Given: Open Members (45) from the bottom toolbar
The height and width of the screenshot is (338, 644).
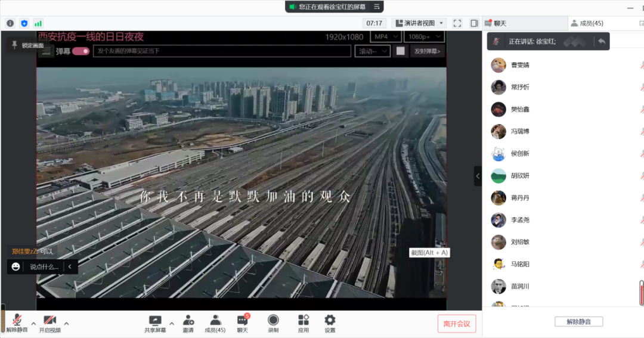Looking at the screenshot, I should coord(215,324).
